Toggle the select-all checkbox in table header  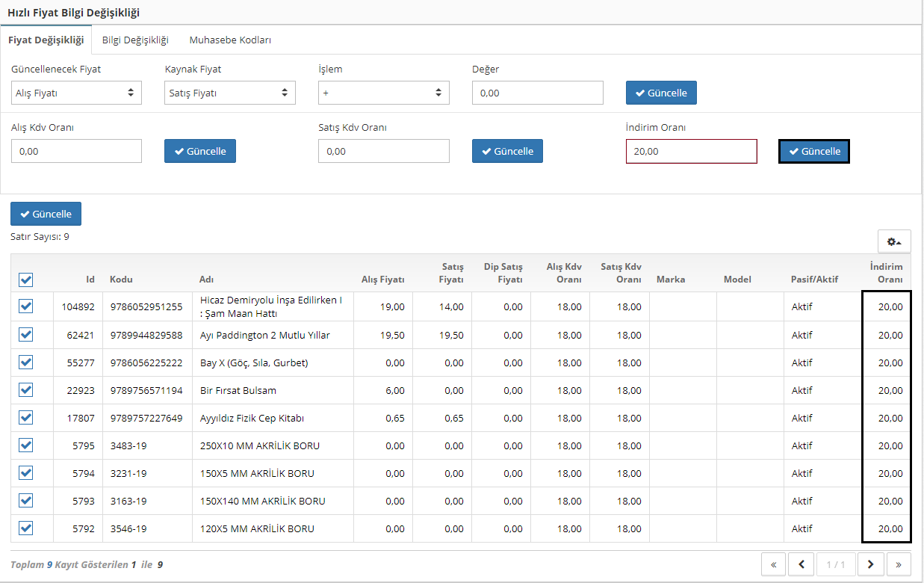(x=26, y=280)
